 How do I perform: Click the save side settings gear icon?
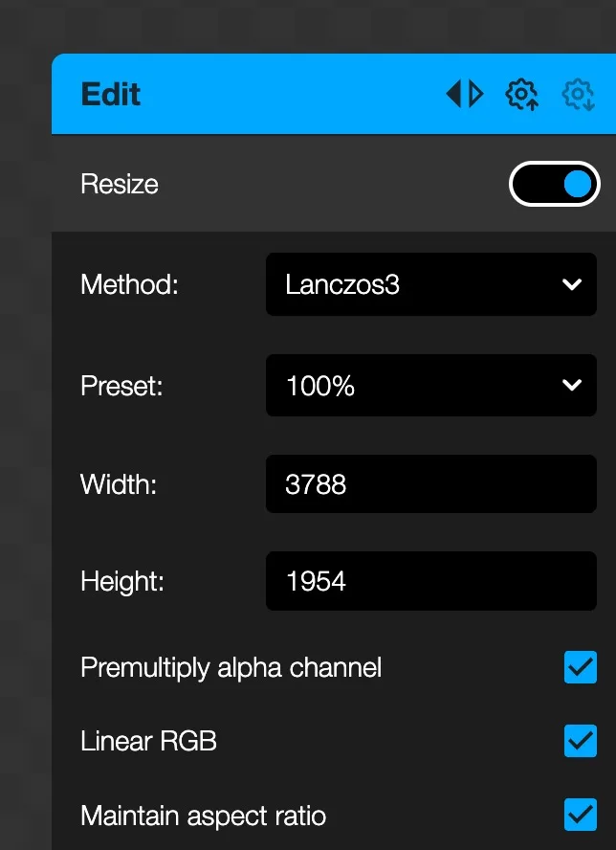click(x=521, y=94)
